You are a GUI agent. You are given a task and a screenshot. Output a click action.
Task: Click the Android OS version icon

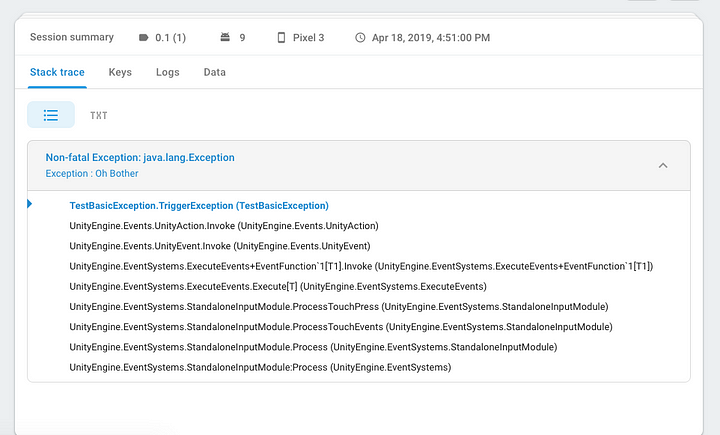(225, 37)
